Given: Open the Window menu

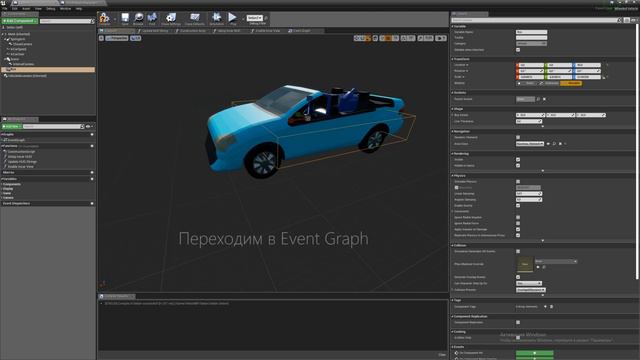Looking at the screenshot, I should click(65, 9).
